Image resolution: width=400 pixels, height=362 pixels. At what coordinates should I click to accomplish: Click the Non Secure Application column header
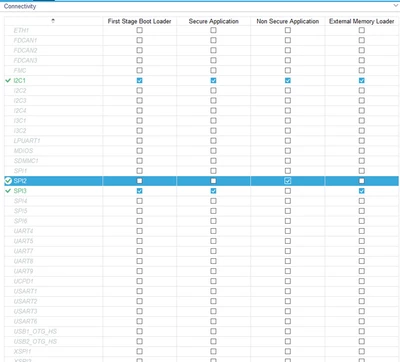point(288,21)
